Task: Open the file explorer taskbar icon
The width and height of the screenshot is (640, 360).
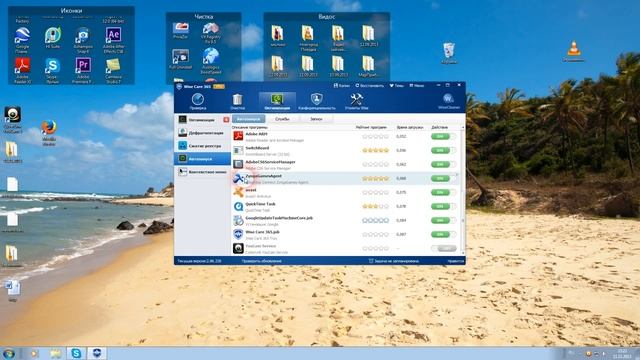Action: click(56, 353)
